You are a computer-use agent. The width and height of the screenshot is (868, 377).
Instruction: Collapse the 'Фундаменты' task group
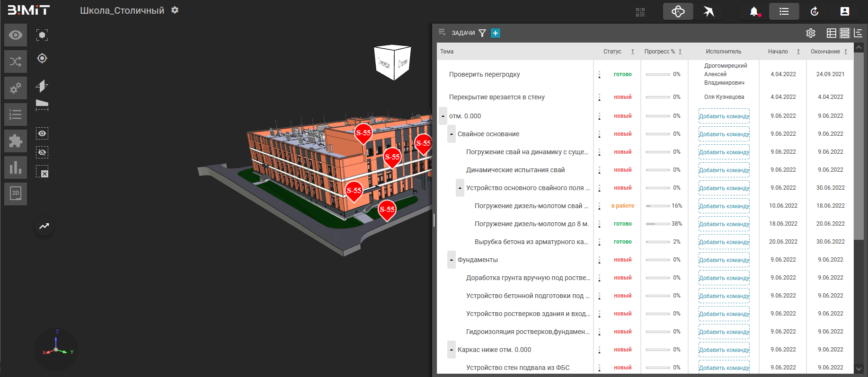[452, 260]
